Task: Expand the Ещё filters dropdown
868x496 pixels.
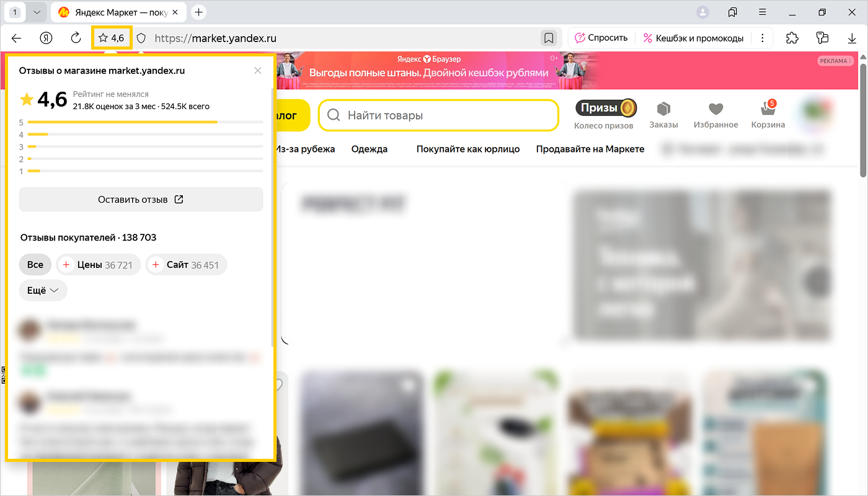Action: tap(43, 290)
